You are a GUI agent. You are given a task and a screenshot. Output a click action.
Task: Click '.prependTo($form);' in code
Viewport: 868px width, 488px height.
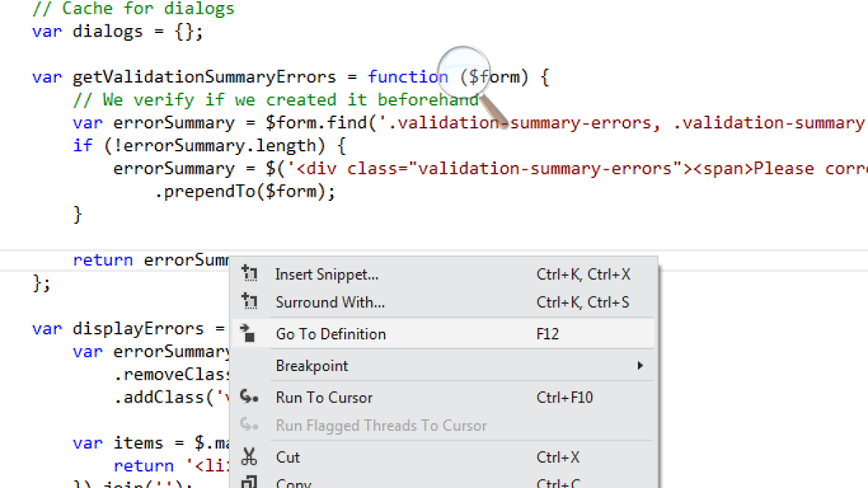245,191
